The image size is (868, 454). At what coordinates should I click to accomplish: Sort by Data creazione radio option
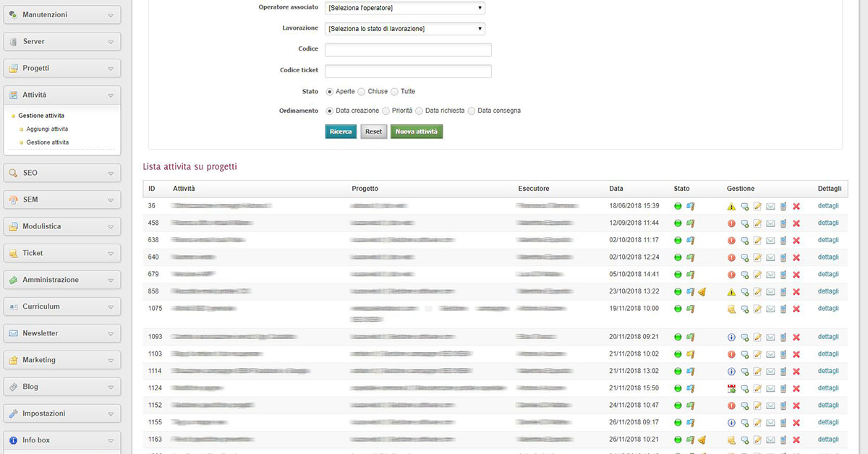[x=330, y=111]
